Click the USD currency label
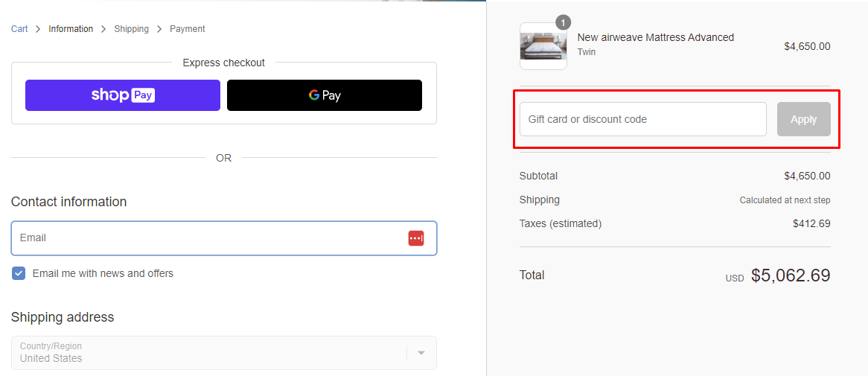The width and height of the screenshot is (868, 376). 735,278
